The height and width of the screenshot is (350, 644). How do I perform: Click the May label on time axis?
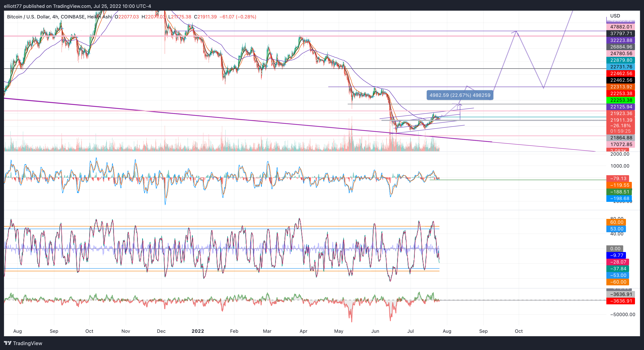tap(339, 331)
